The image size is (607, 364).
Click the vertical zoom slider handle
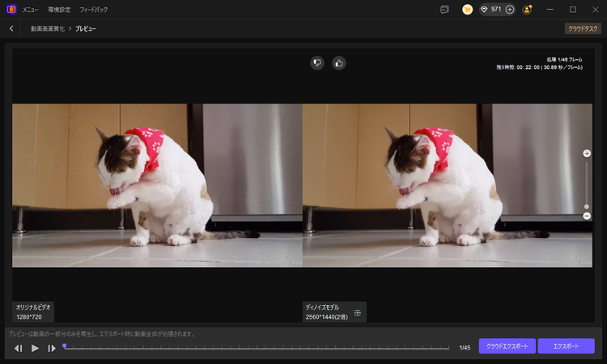pos(587,206)
